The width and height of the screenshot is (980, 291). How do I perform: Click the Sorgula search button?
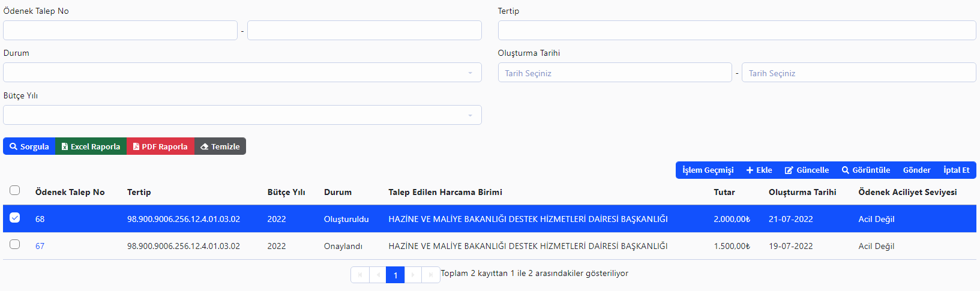[29, 146]
